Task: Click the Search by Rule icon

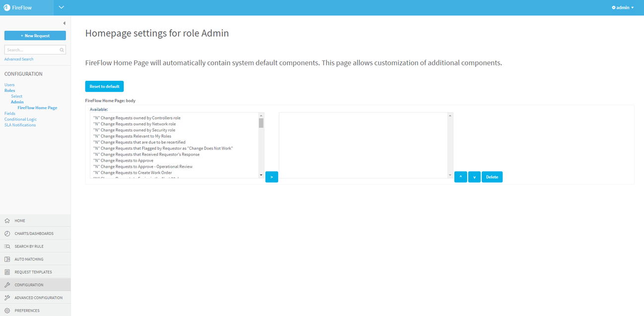Action: click(7, 247)
